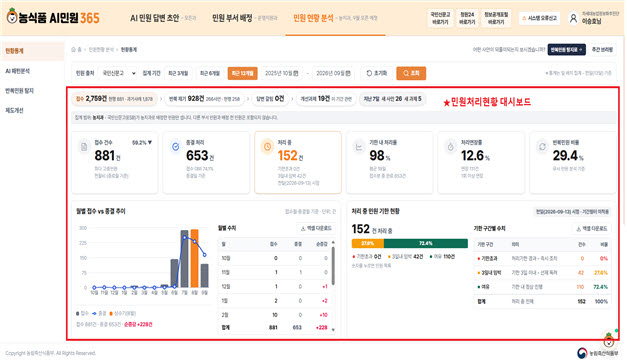Click the 기한초과 row in deadline table
The image size is (627, 363).
(542, 259)
